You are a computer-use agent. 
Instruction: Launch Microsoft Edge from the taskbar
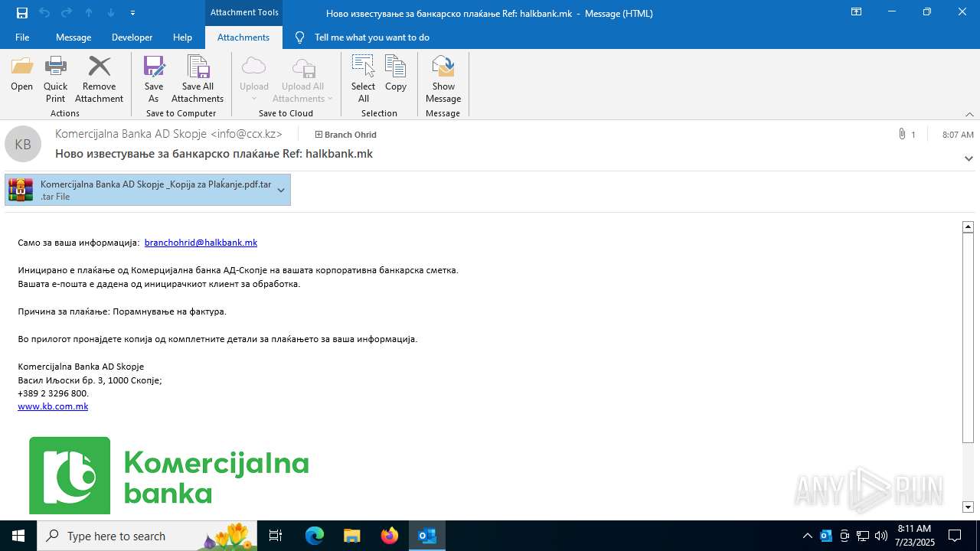(315, 536)
